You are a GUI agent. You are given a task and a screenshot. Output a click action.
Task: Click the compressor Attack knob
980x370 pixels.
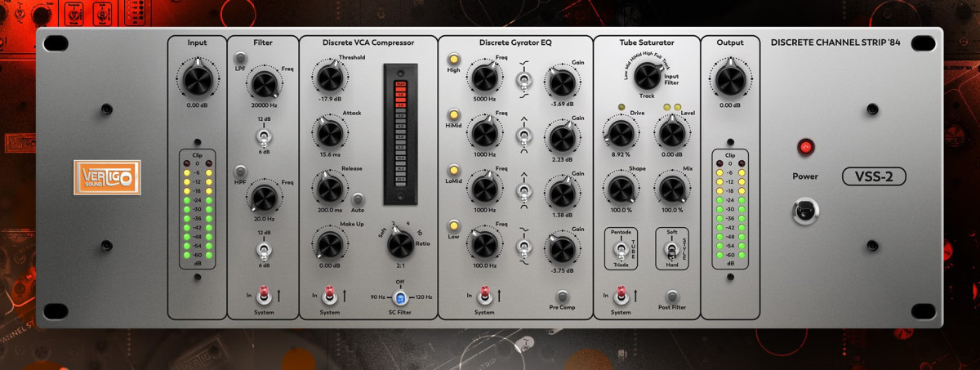click(x=329, y=133)
